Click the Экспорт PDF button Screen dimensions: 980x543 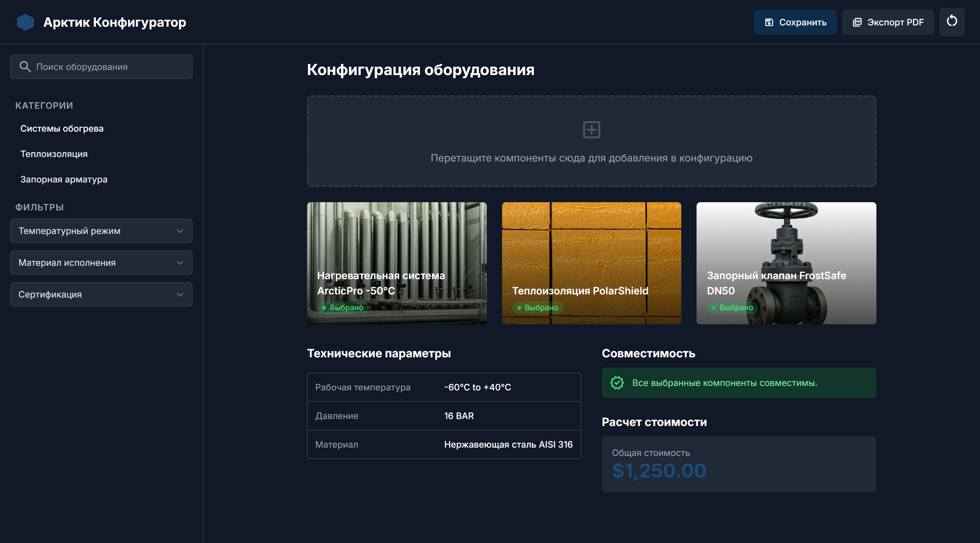tap(888, 23)
